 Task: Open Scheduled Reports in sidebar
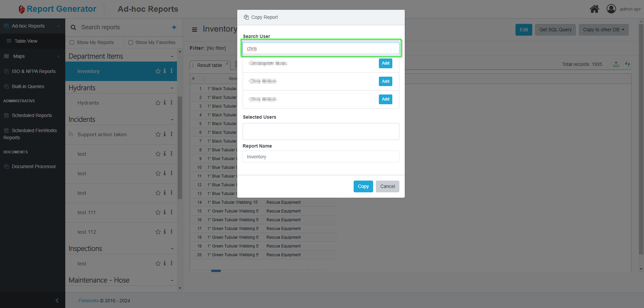tap(32, 115)
